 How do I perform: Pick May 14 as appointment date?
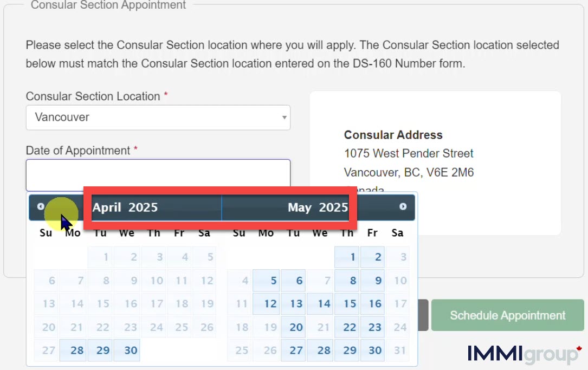320,304
